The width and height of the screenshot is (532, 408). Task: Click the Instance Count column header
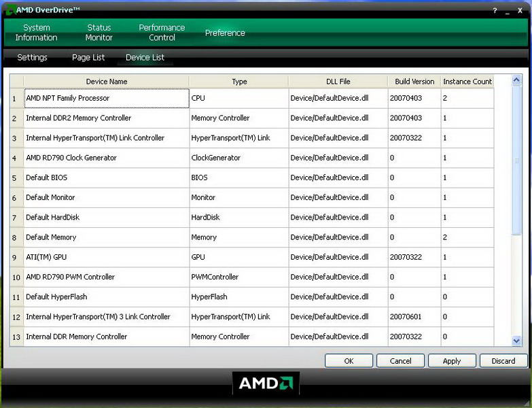pyautogui.click(x=467, y=82)
